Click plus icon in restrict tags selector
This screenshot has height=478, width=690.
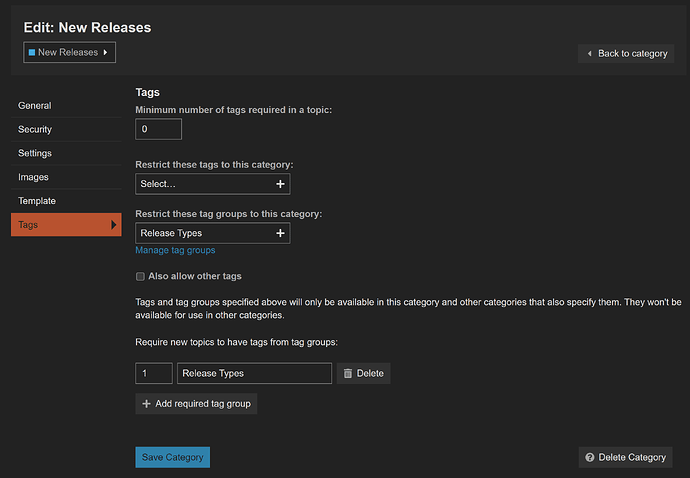[280, 184]
